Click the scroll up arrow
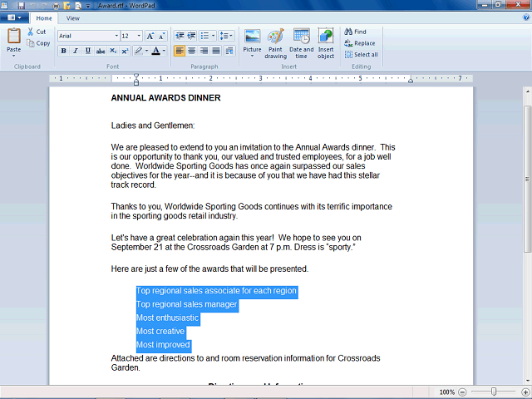532x399 pixels. pyautogui.click(x=527, y=91)
